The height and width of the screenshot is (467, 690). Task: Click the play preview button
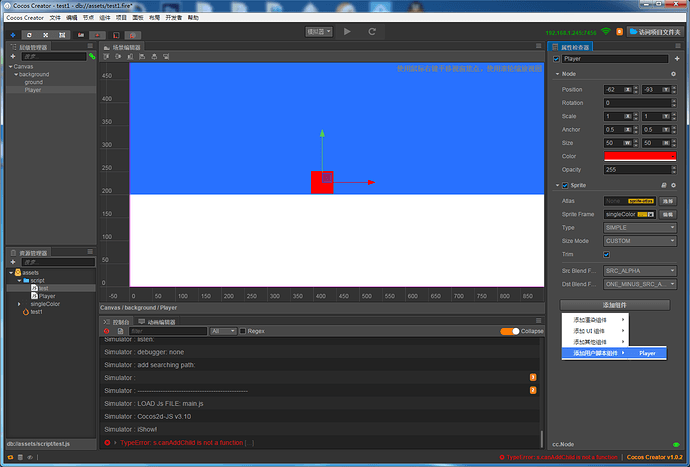pos(347,31)
